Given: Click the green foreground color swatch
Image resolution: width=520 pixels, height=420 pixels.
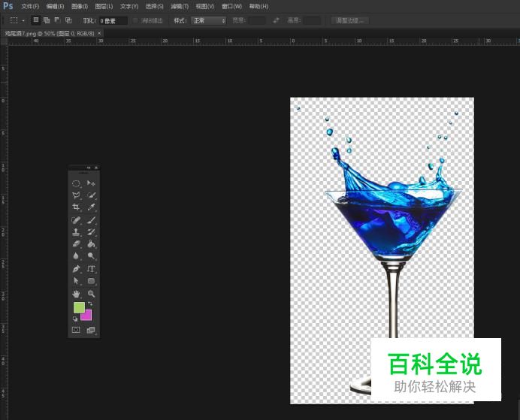Looking at the screenshot, I should [x=79, y=307].
